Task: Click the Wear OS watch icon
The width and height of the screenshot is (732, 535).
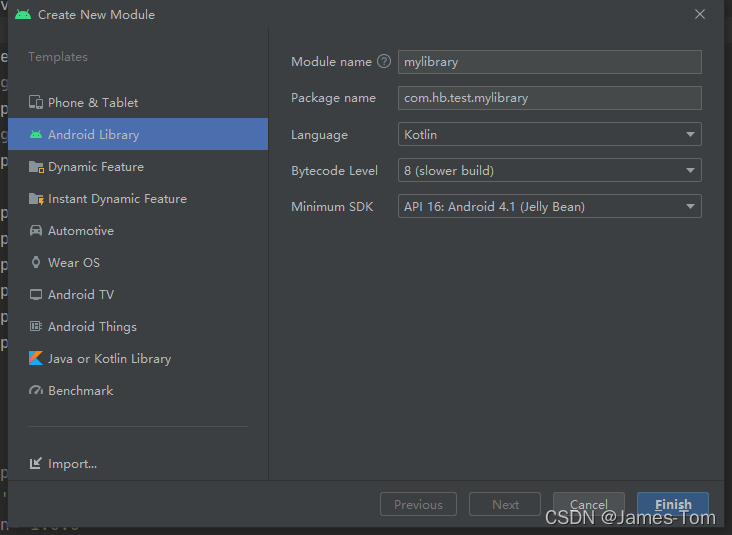Action: pyautogui.click(x=36, y=262)
